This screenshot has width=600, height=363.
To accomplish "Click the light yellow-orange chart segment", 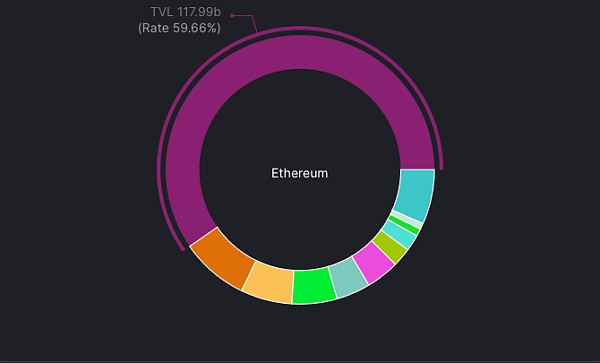I will point(269,282).
